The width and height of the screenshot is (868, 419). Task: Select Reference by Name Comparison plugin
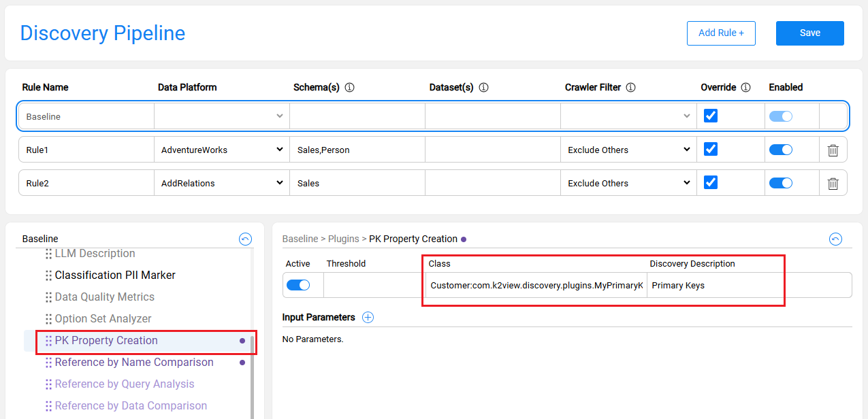[x=134, y=363]
